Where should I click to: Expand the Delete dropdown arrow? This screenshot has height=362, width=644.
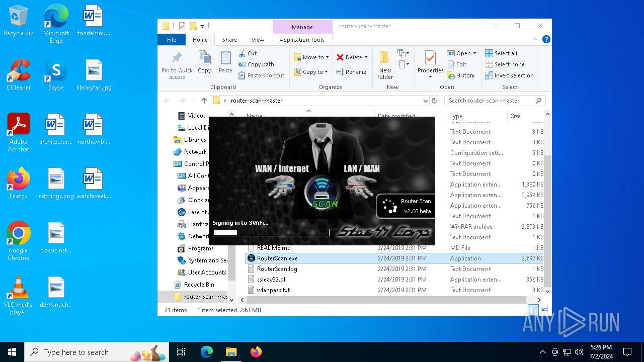[366, 57]
